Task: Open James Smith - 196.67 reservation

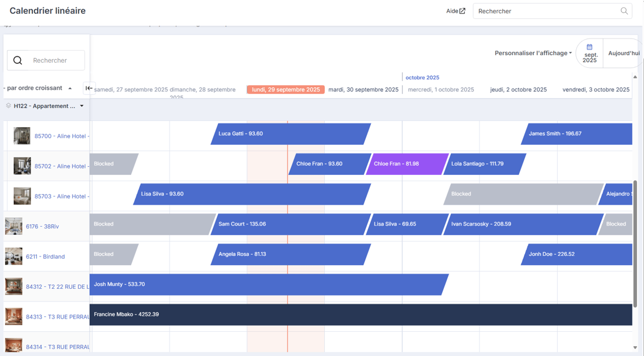Action: (x=577, y=134)
